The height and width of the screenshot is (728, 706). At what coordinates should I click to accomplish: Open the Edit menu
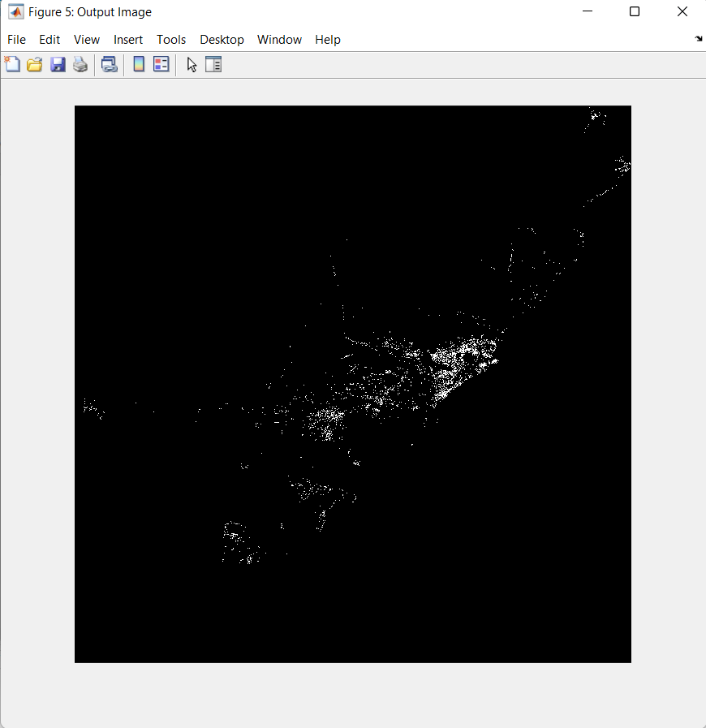[x=50, y=40]
